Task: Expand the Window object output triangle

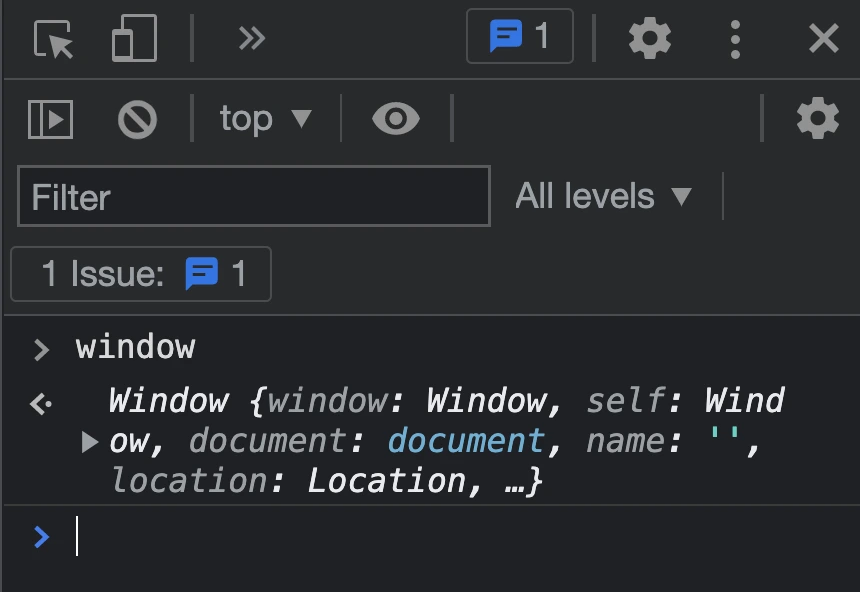Action: click(x=89, y=442)
